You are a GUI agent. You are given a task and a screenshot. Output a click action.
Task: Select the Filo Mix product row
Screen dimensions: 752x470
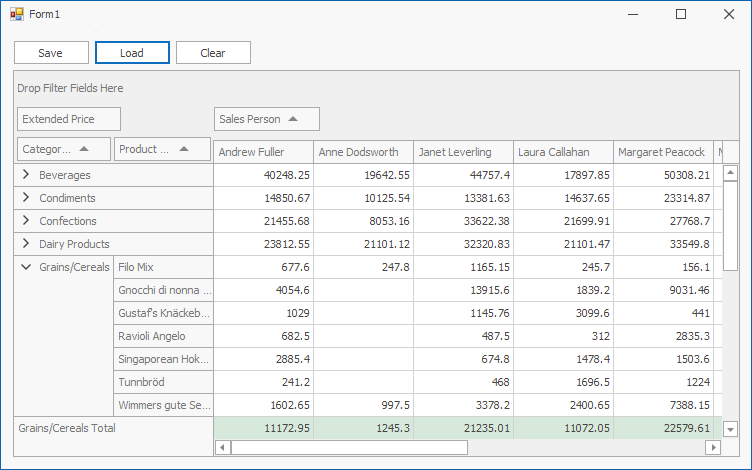164,267
